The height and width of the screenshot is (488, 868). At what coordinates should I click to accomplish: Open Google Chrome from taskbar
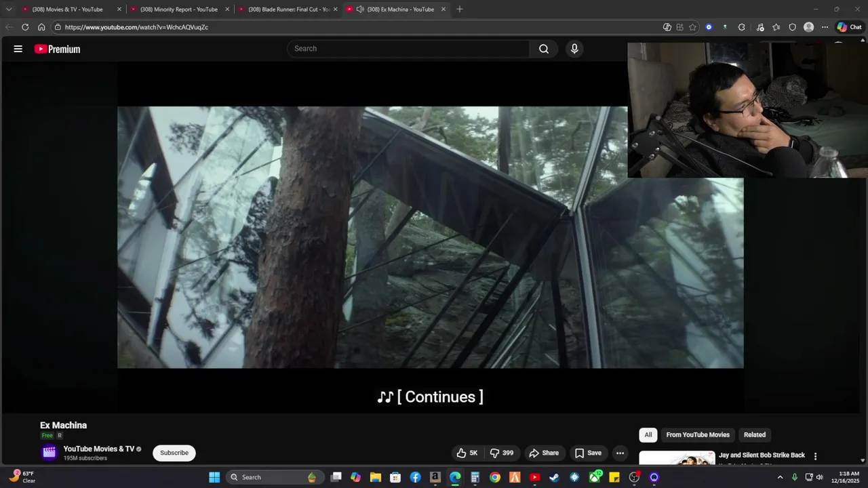495,477
